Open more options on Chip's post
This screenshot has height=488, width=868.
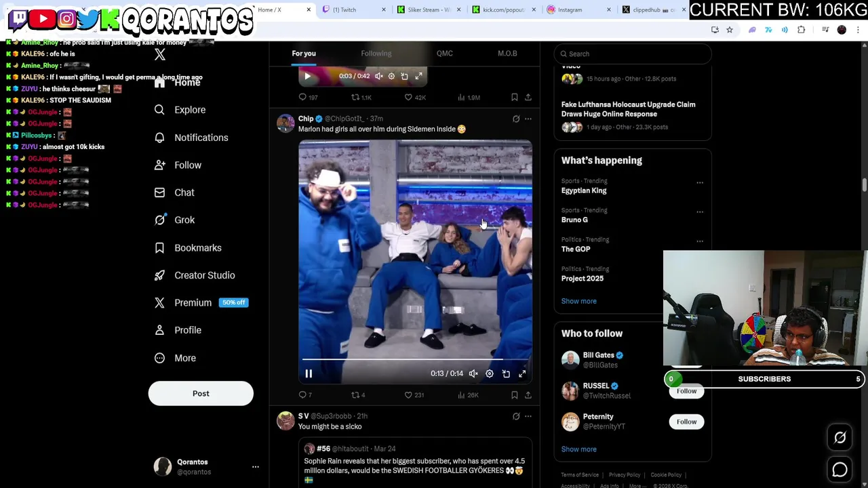528,119
